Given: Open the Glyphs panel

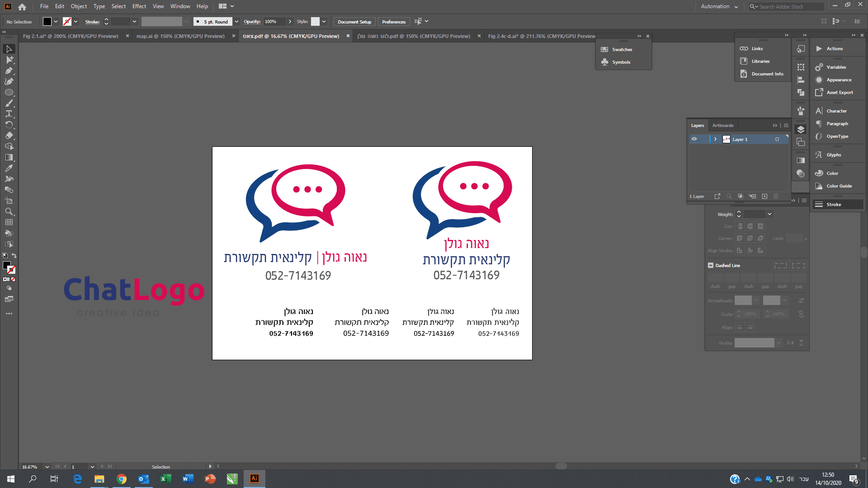Looking at the screenshot, I should [x=834, y=155].
